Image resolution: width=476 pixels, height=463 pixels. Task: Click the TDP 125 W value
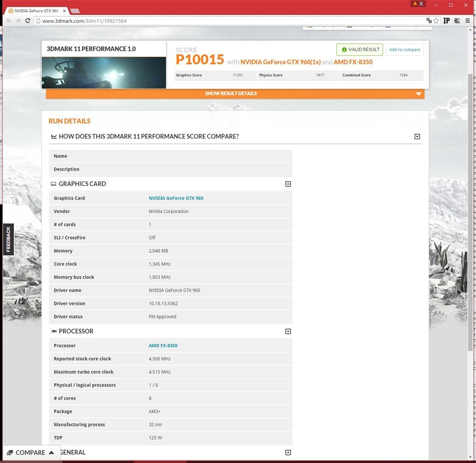[155, 438]
